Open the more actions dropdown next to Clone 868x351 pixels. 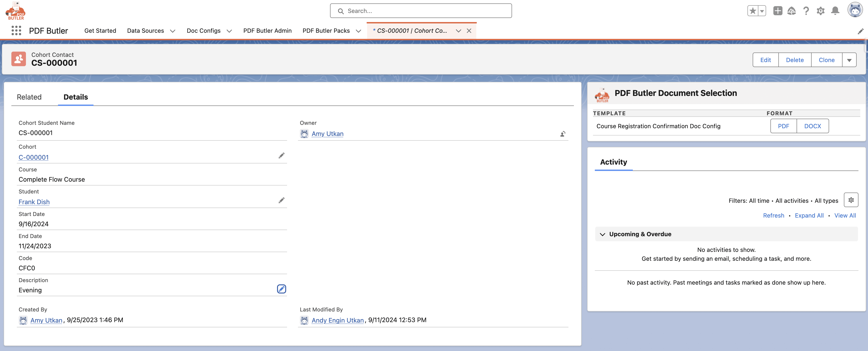coord(849,60)
